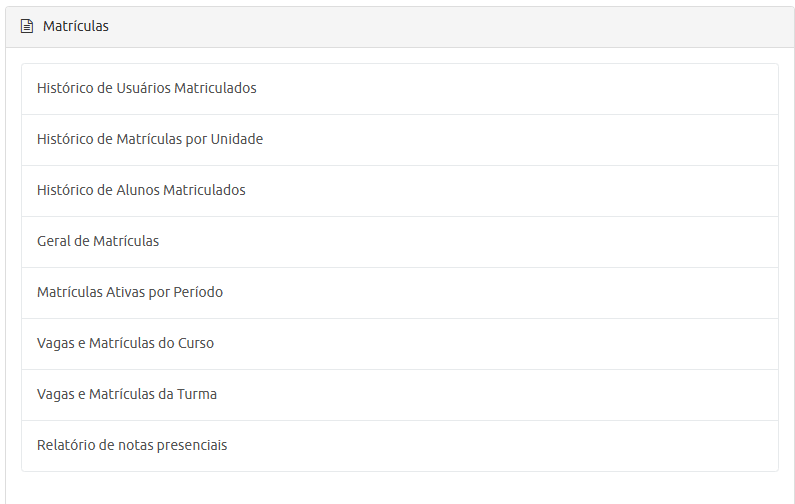Click the last item in the report list
Screen dimensions: 795x504
(400, 446)
